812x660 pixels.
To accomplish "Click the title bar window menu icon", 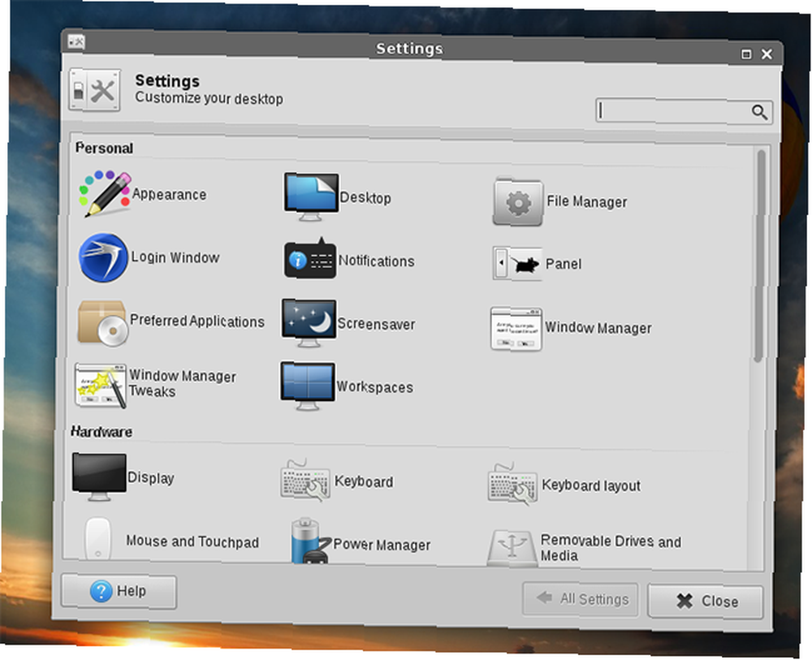I will click(76, 42).
